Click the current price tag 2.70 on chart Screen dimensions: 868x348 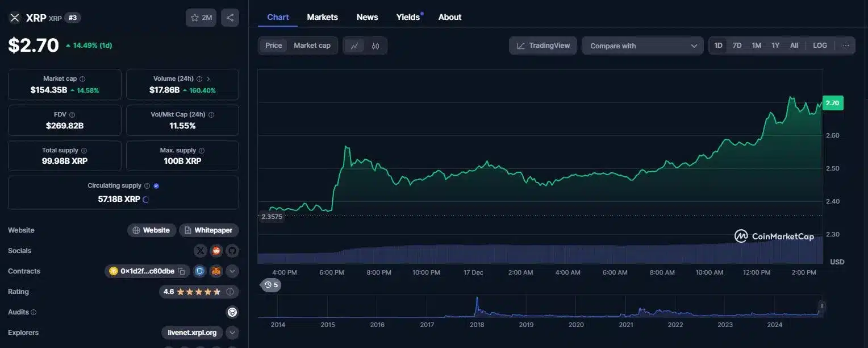(x=832, y=103)
